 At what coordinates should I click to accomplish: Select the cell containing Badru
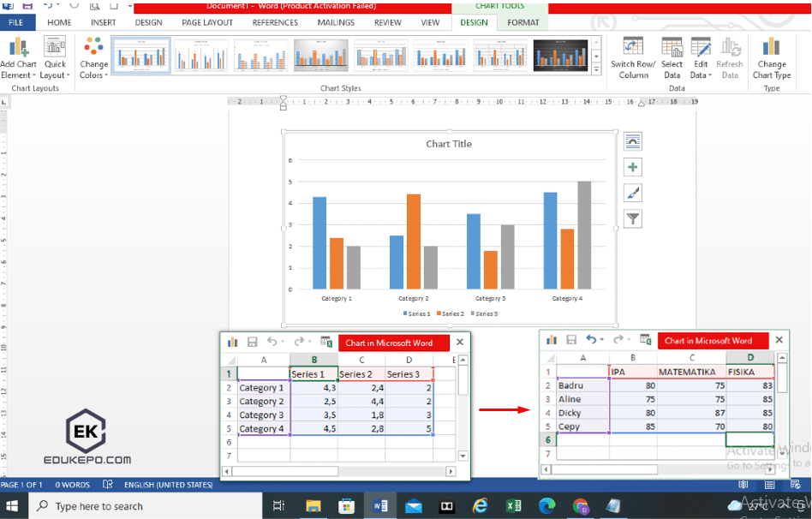583,385
